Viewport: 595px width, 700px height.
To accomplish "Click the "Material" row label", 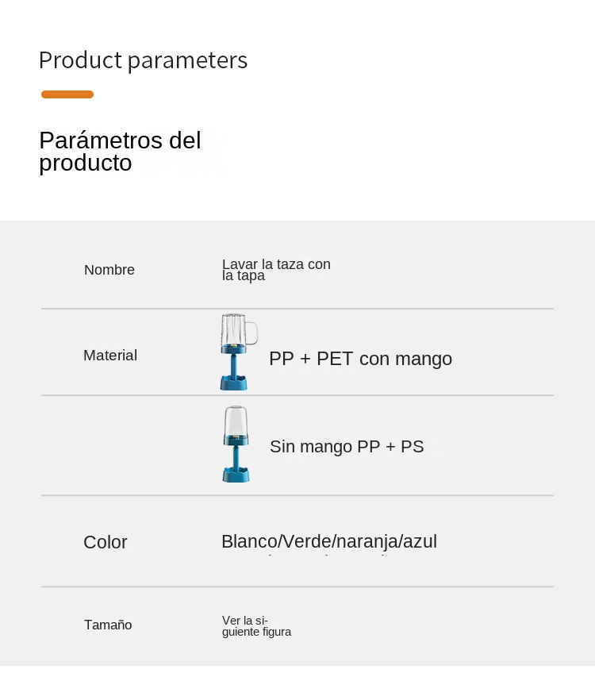I will [110, 356].
